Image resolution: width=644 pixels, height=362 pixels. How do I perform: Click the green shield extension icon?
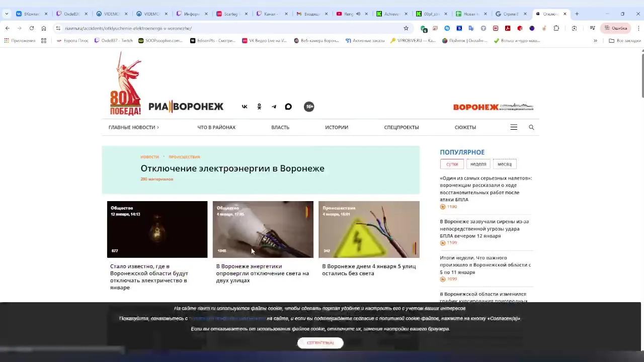pyautogui.click(x=424, y=28)
